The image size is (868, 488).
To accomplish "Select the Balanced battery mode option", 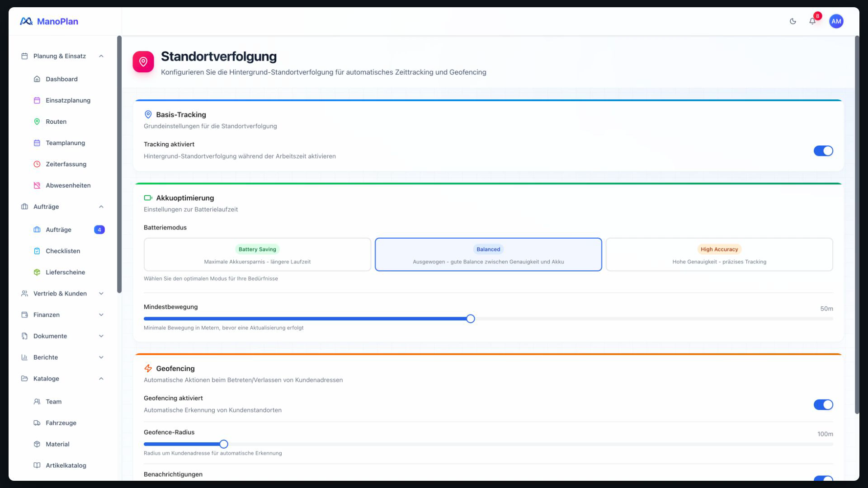I will (x=488, y=254).
